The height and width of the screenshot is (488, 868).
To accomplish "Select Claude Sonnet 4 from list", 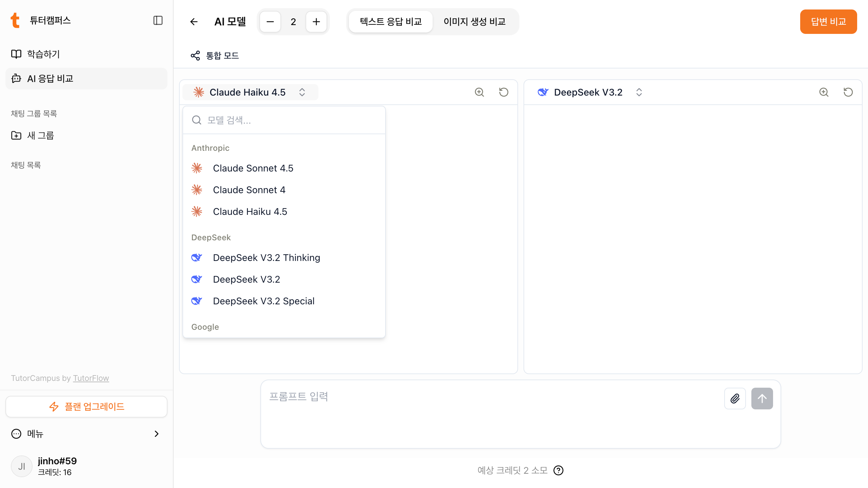I will click(284, 190).
